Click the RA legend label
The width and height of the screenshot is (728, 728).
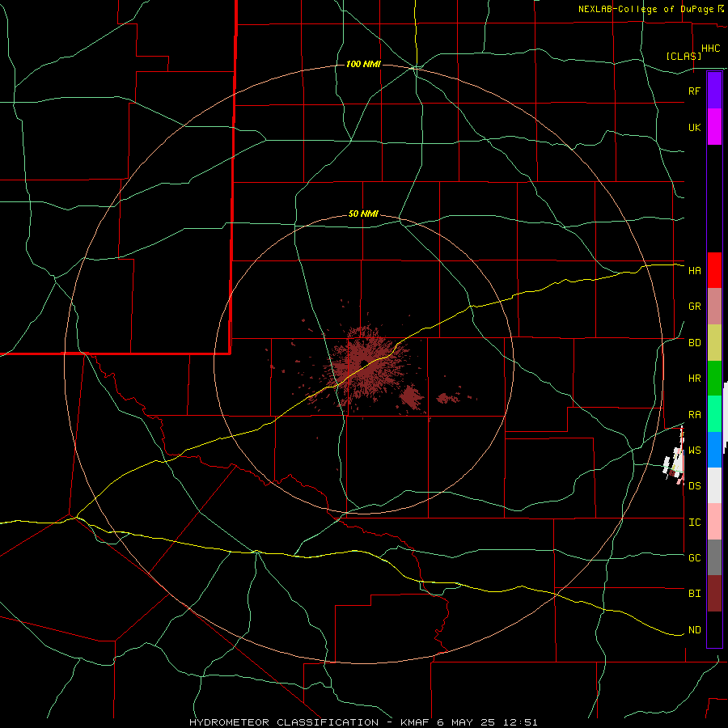(x=694, y=415)
